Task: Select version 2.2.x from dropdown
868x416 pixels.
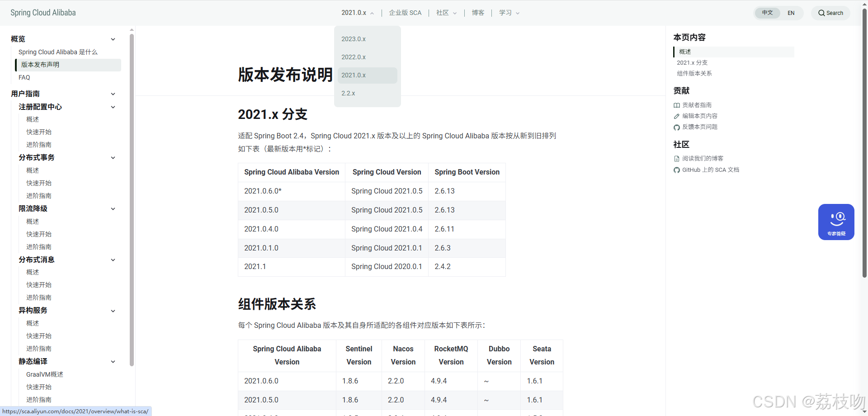Action: [x=367, y=93]
